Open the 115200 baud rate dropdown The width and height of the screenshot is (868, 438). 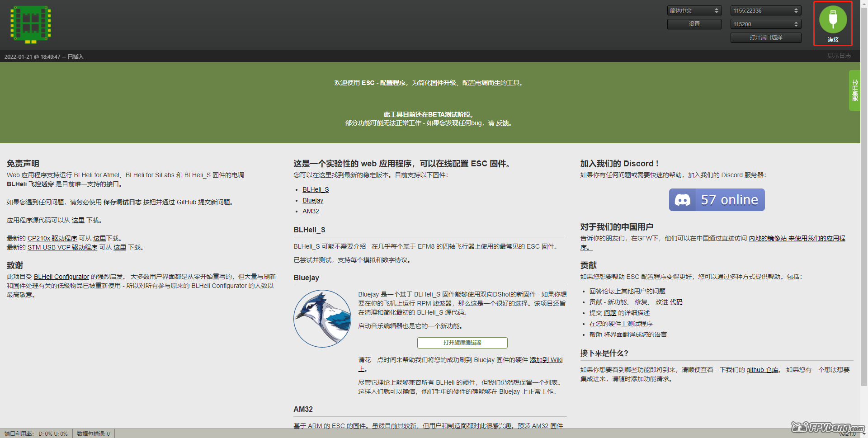point(766,24)
